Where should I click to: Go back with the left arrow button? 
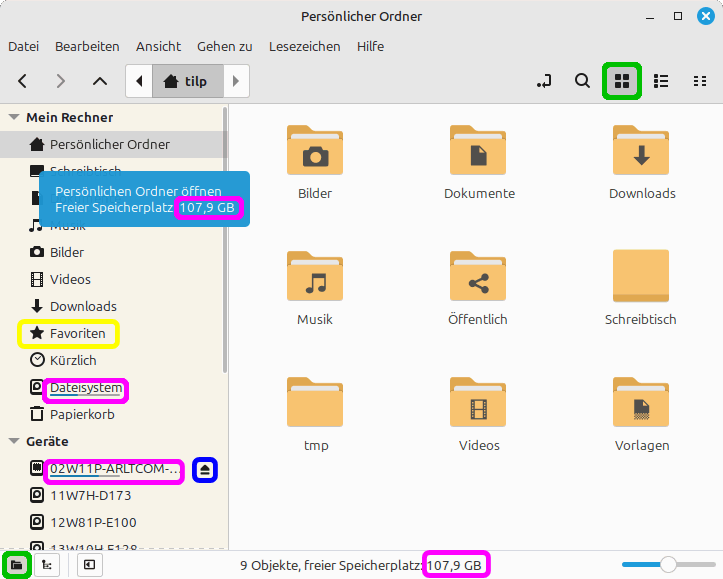point(23,81)
